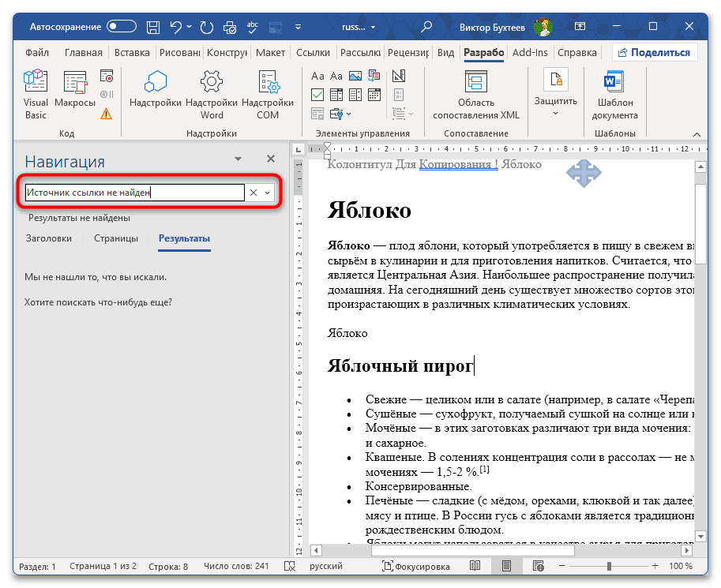721x588 pixels.
Task: Switch to the Макет ribbon tab
Action: pyautogui.click(x=270, y=52)
